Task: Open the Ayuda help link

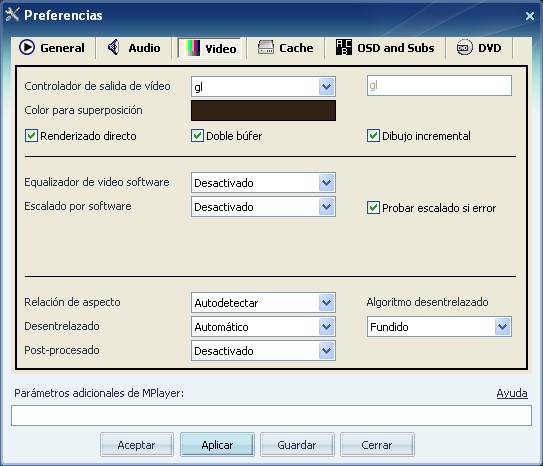Action: tap(512, 393)
